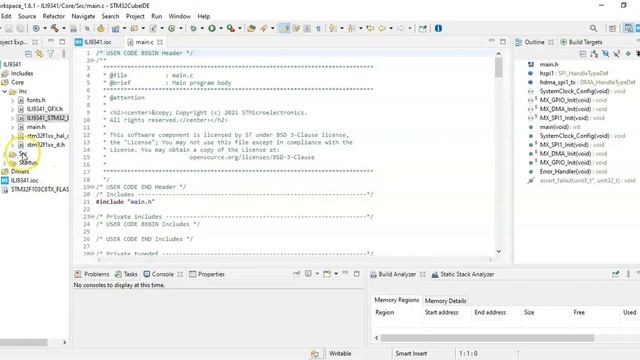Screen dimensions: 640x360
Task: Click Build Analyzer horizontal scrollbar
Action: 487,338
